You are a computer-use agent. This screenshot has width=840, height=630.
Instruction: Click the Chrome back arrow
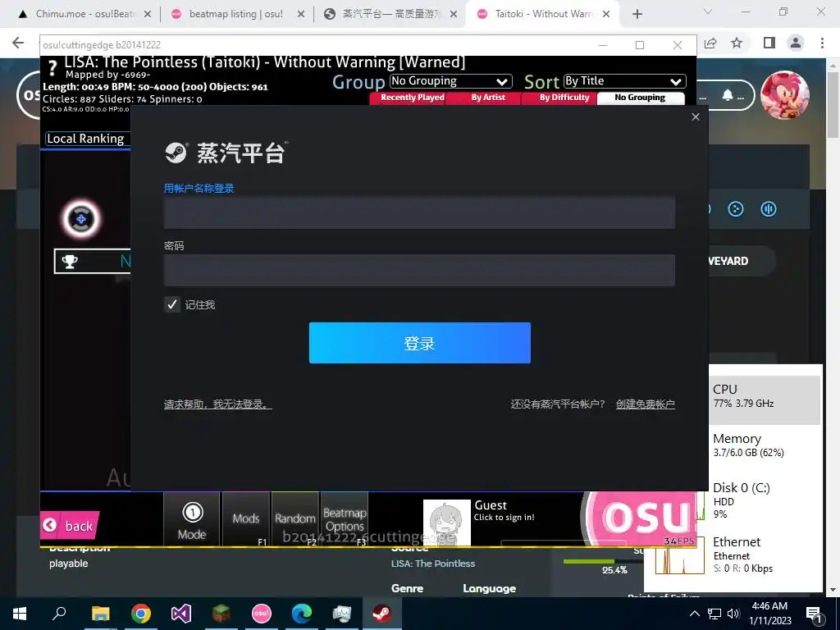[18, 43]
